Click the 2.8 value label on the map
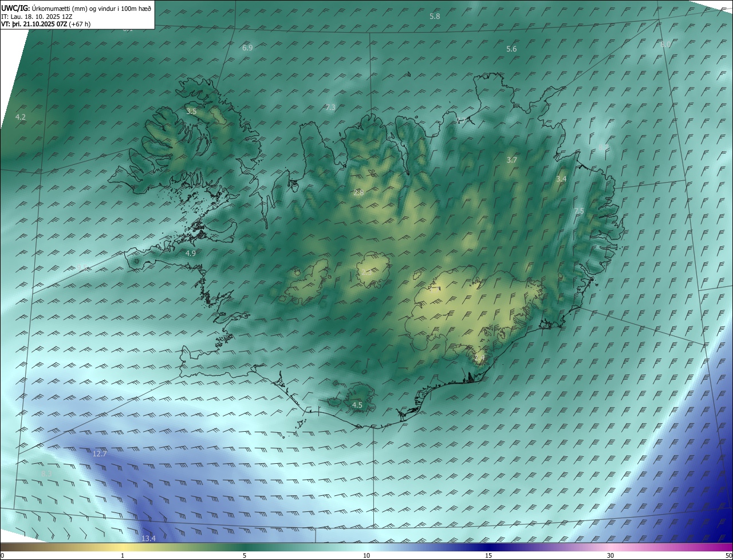 (358, 193)
